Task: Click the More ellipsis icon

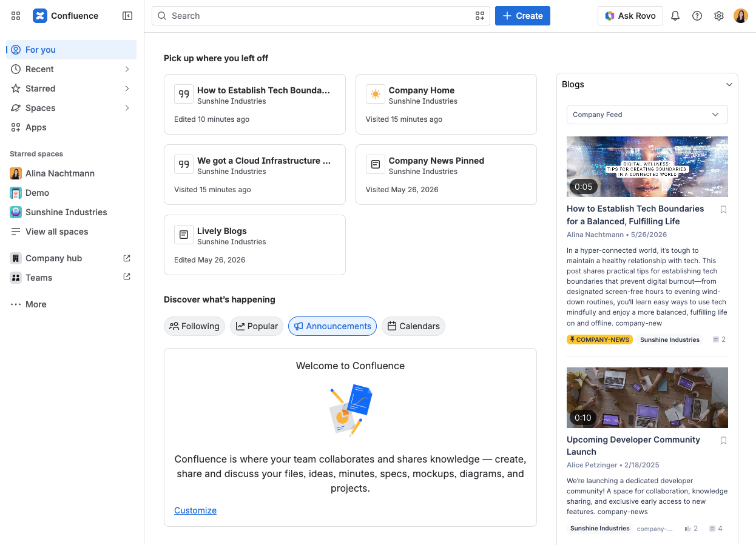Action: (16, 304)
